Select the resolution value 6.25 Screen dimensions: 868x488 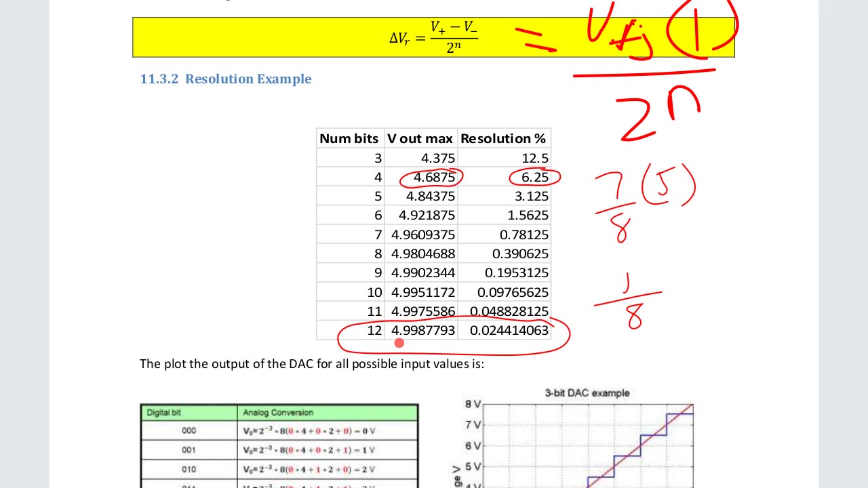(535, 177)
